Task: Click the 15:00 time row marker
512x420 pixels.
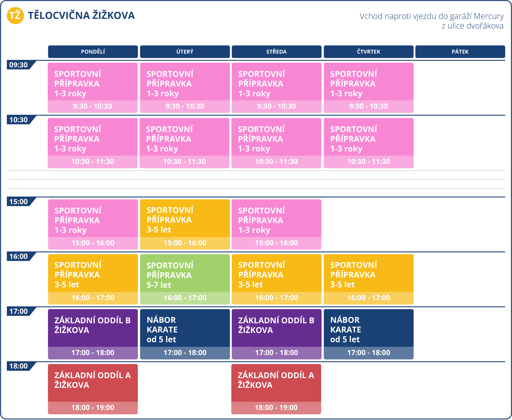Action: pos(19,202)
